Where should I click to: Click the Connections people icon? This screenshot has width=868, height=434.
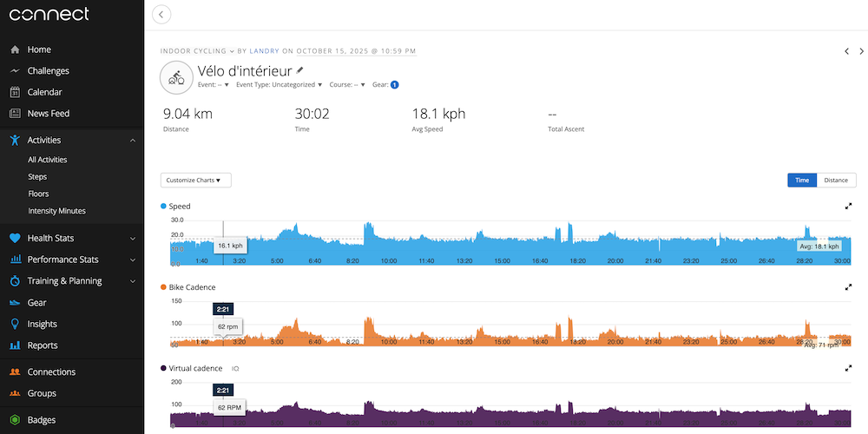16,372
